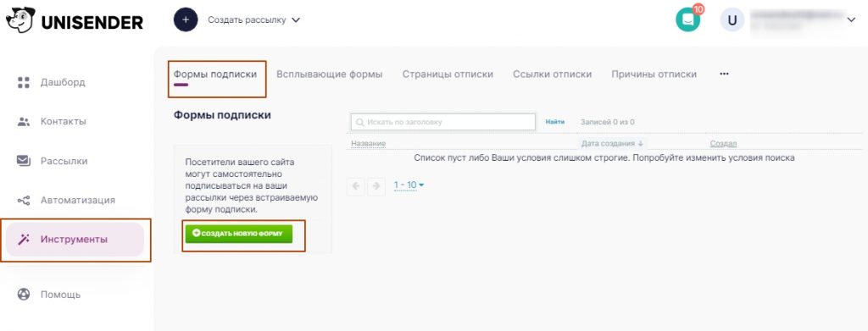
Task: Go to next page arrow
Action: click(x=376, y=186)
